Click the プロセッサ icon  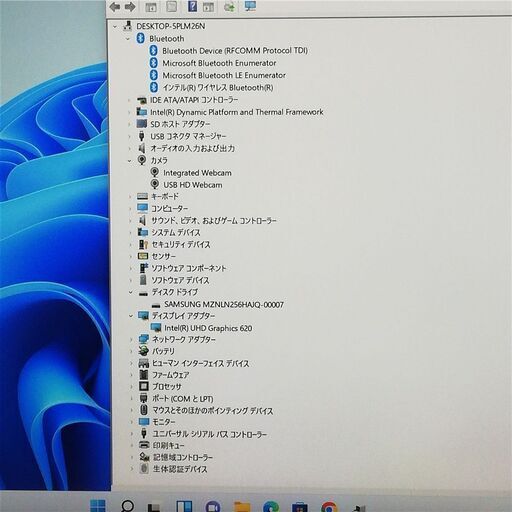[144, 386]
